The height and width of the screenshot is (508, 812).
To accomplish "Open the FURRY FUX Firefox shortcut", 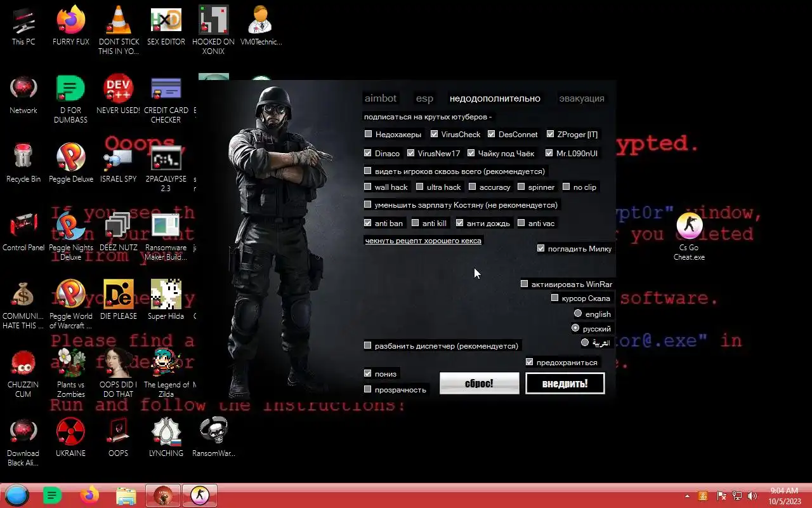I will (71, 27).
